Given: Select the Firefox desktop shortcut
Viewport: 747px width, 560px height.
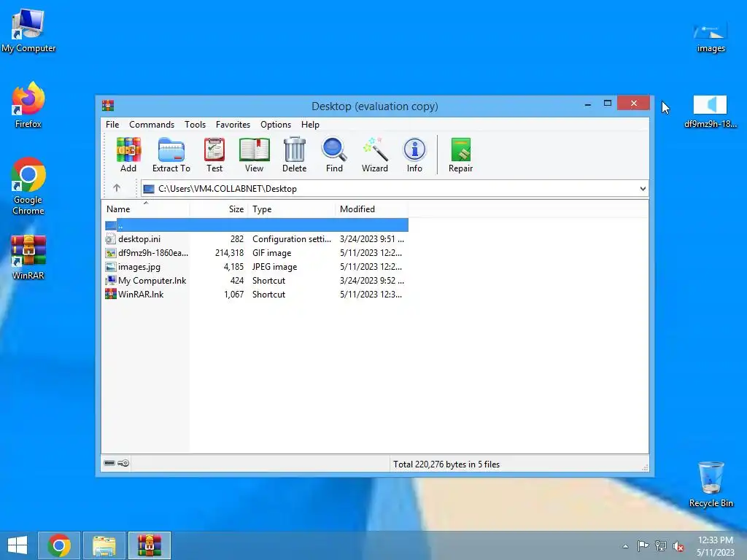Looking at the screenshot, I should [28, 105].
